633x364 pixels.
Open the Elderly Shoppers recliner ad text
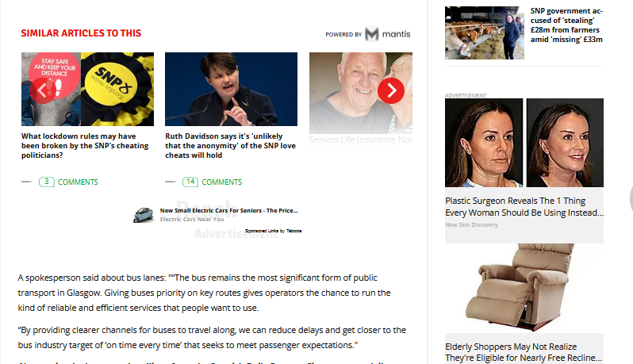pos(524,352)
